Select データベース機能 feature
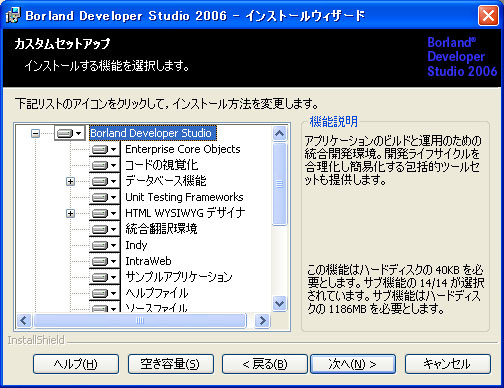 pyautogui.click(x=166, y=181)
